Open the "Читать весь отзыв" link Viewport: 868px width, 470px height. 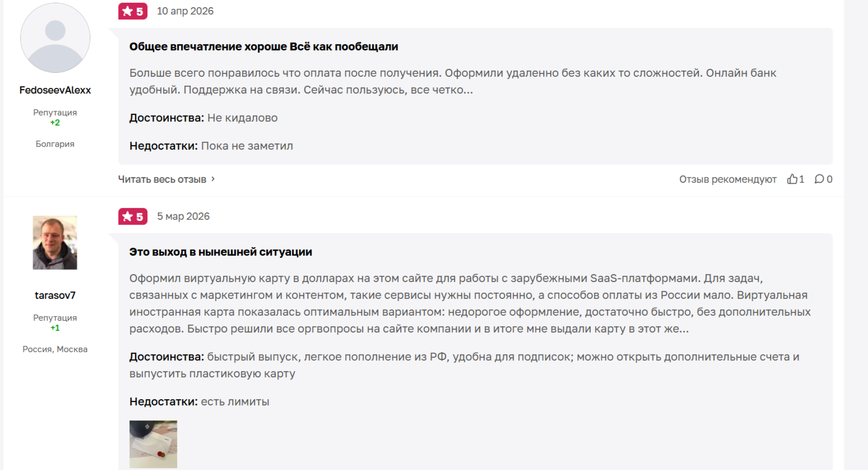click(162, 179)
